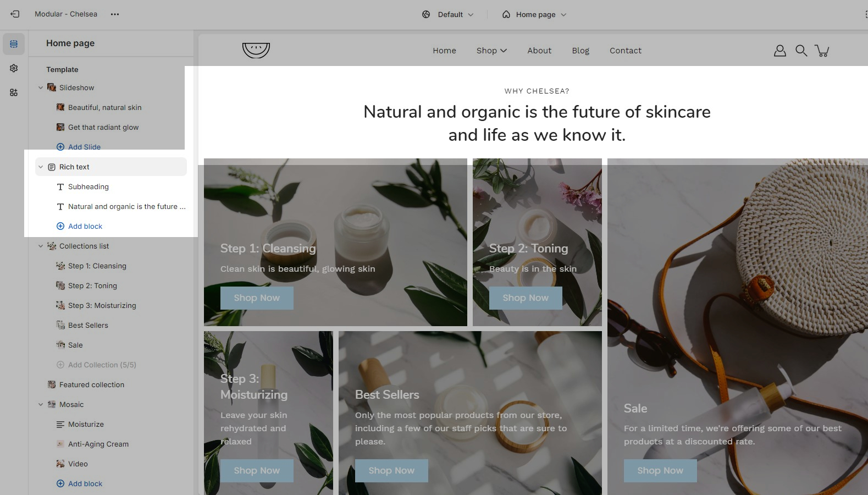The image size is (868, 495).
Task: Open the Default theme style dropdown
Action: [447, 14]
